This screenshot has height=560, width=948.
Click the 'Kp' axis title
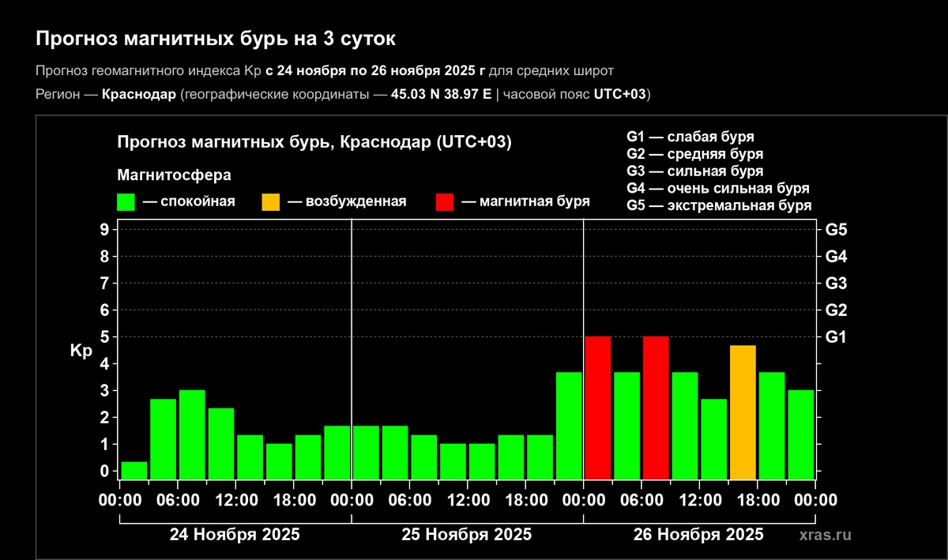[x=81, y=351]
